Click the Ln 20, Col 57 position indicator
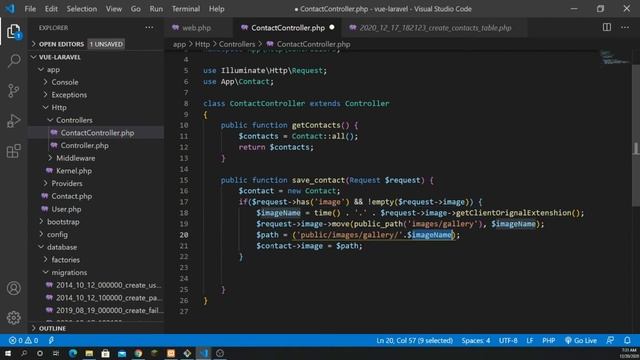 coord(414,340)
